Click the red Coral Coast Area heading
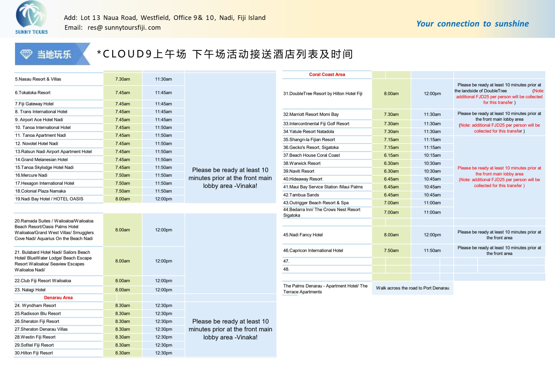 pyautogui.click(x=327, y=75)
